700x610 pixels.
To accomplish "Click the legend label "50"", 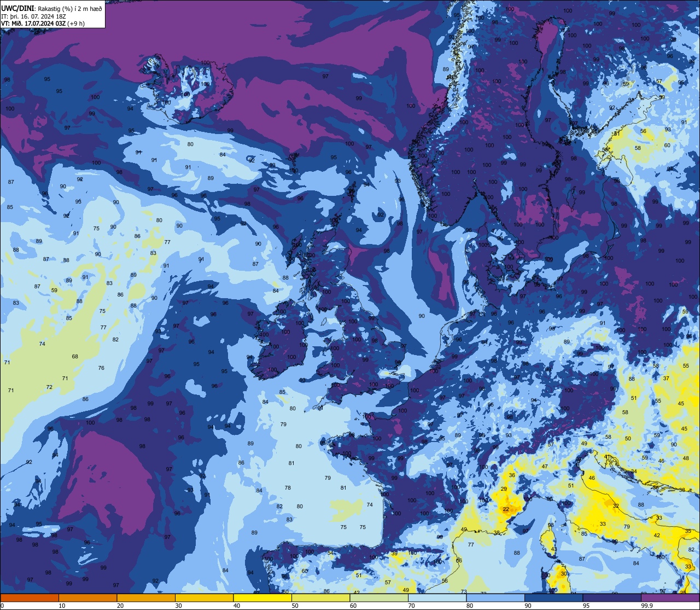I will 295,606.
